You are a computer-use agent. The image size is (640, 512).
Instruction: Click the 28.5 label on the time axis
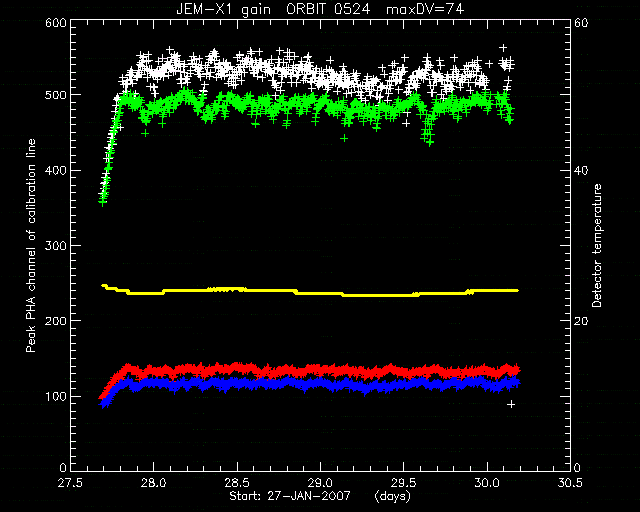coord(237,483)
